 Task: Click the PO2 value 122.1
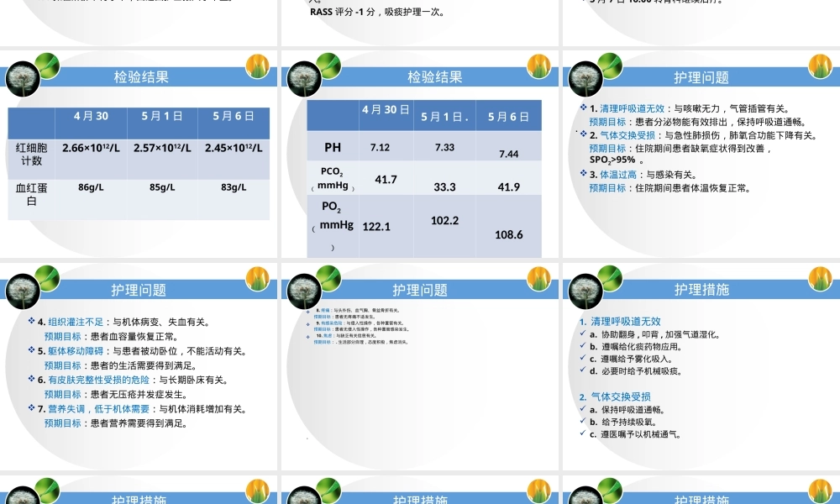coord(376,227)
